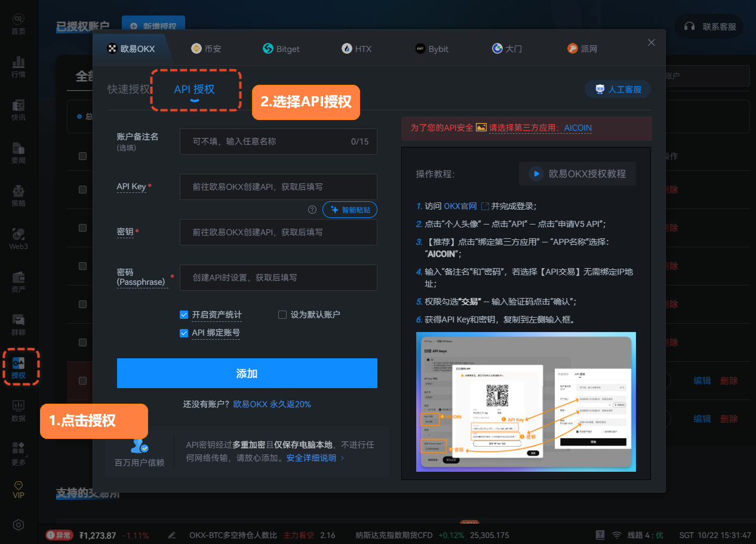Click the 智能粘贴 button

[x=350, y=210]
